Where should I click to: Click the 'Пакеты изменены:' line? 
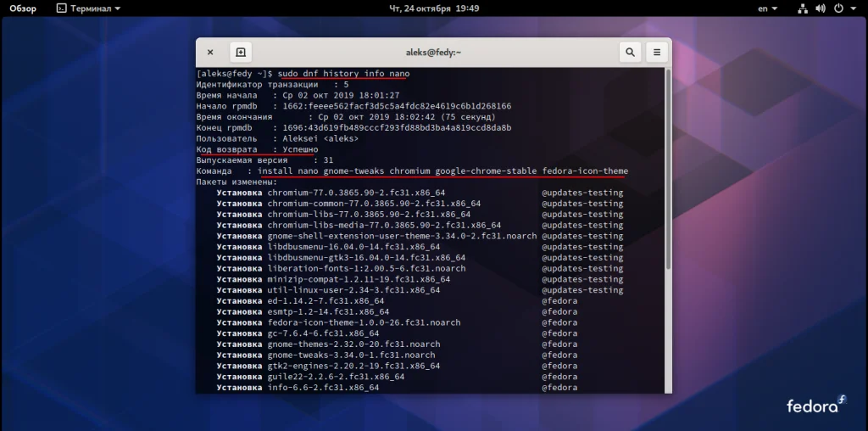[236, 182]
